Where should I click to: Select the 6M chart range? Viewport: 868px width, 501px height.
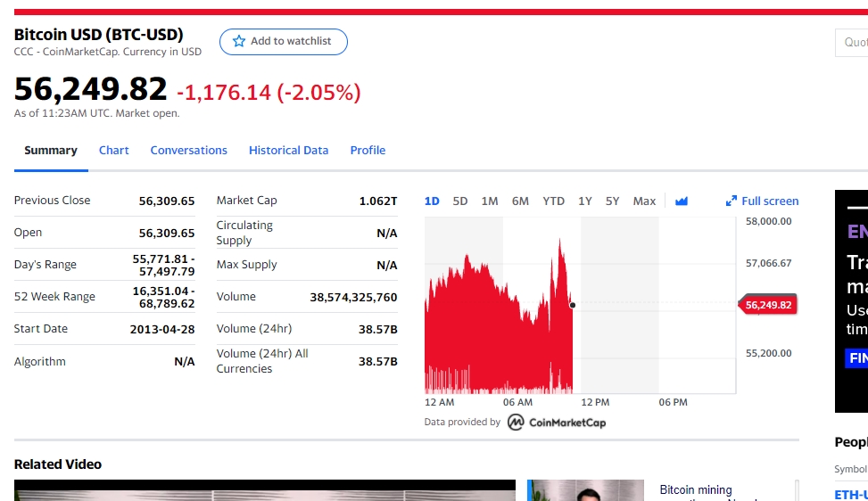[520, 201]
